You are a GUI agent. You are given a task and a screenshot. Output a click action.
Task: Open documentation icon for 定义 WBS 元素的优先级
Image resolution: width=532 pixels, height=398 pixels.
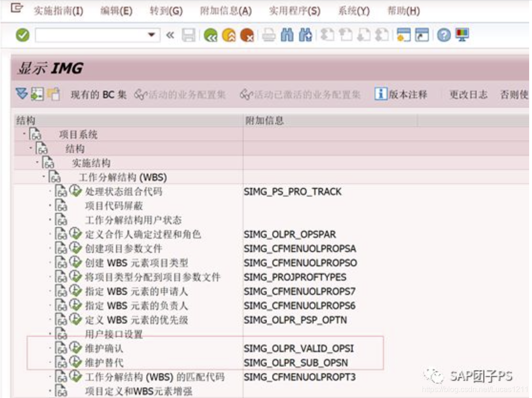pyautogui.click(x=62, y=319)
